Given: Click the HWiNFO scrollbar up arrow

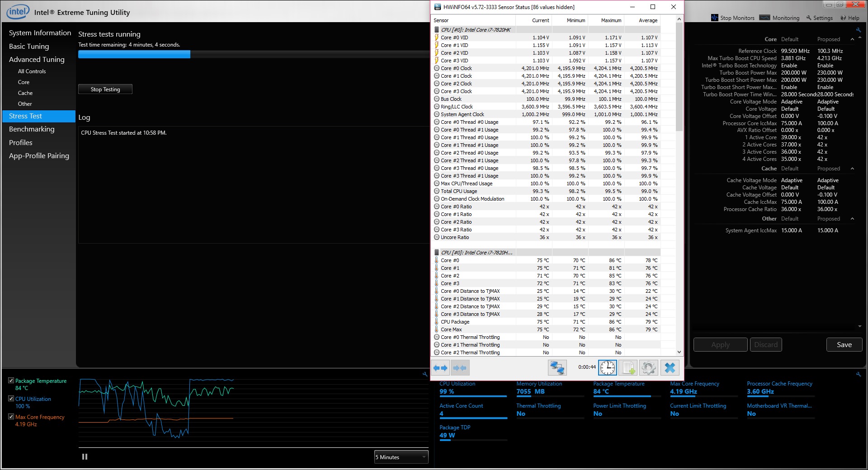Looking at the screenshot, I should click(679, 19).
